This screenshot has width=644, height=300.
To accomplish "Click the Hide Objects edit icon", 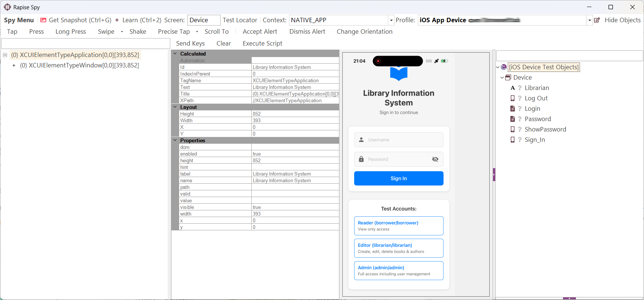I will [x=597, y=20].
